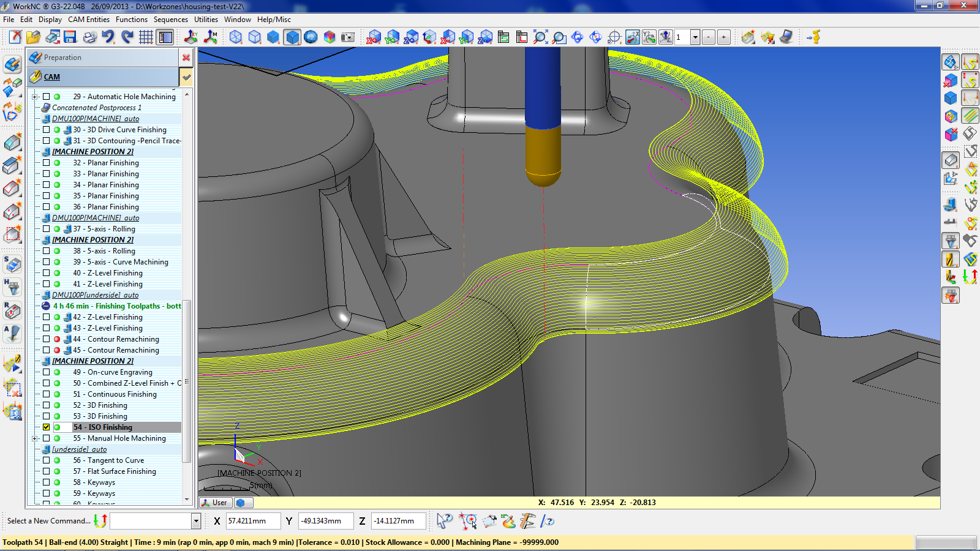Open the CAM Entities menu
The image size is (980, 551).
coord(89,20)
